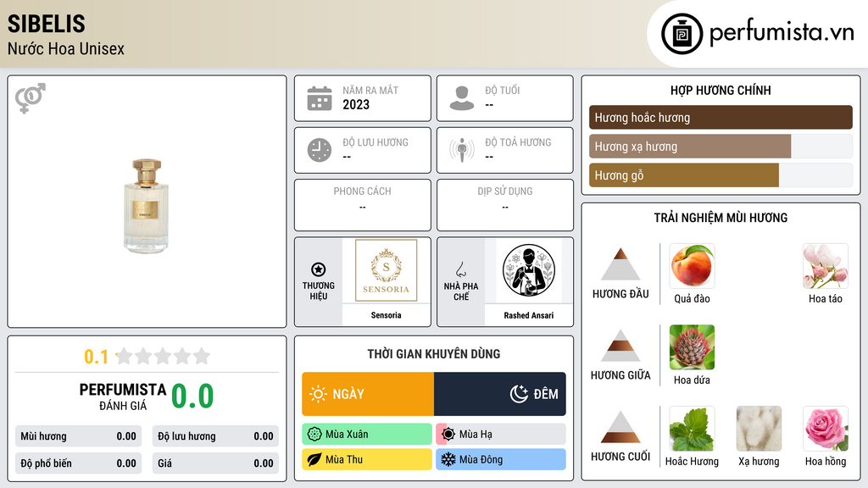Click the Mùa Hạ season bar
The width and height of the screenshot is (868, 488).
[x=501, y=435]
